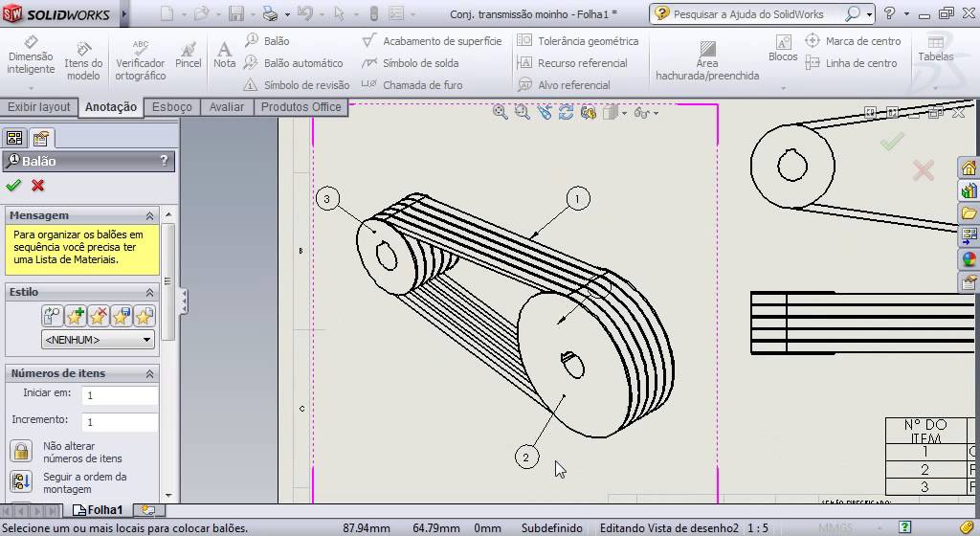Screen dimensions: 980x536
Task: Accept balloon with green checkmark
Action: coord(13,185)
